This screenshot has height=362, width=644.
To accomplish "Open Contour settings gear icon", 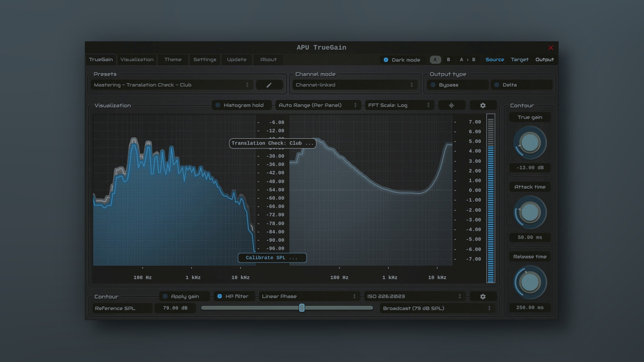I will tap(482, 296).
